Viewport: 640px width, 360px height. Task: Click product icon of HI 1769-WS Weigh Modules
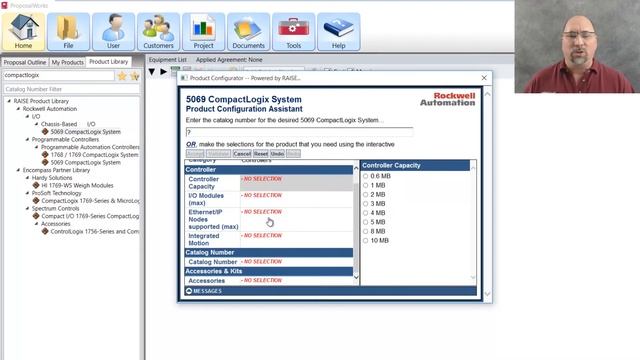coord(36,185)
